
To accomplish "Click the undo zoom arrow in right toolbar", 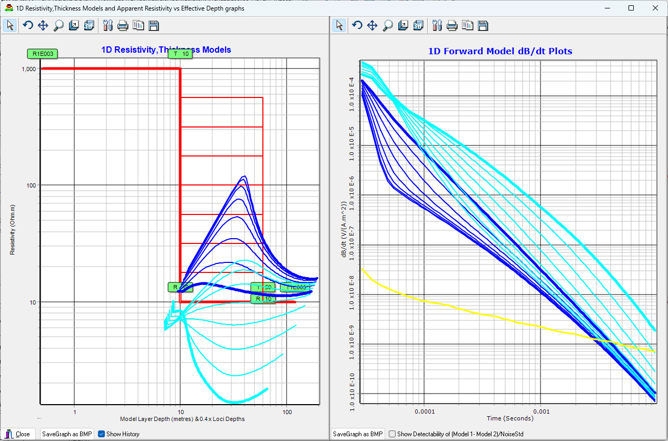I will (357, 26).
